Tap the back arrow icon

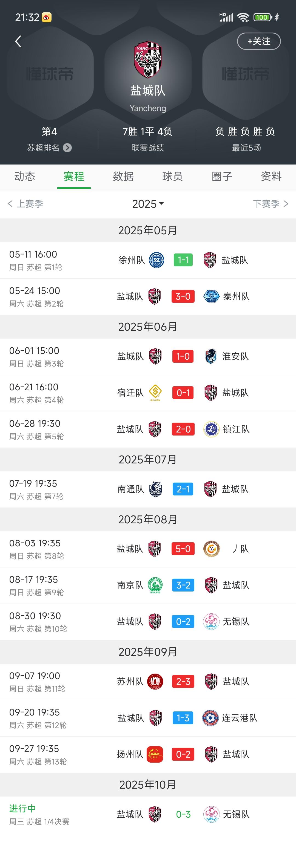[18, 41]
